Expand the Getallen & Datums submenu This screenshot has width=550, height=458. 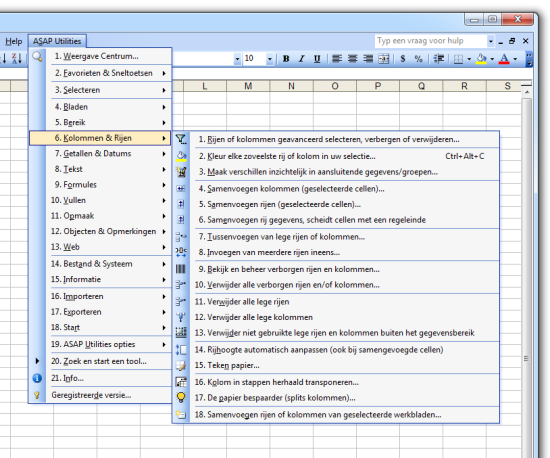(164, 154)
